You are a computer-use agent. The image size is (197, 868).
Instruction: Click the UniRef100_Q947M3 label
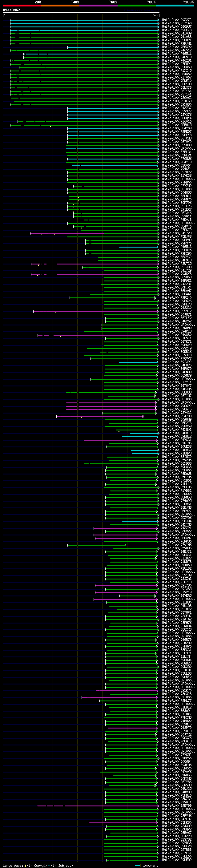[x=176, y=416]
